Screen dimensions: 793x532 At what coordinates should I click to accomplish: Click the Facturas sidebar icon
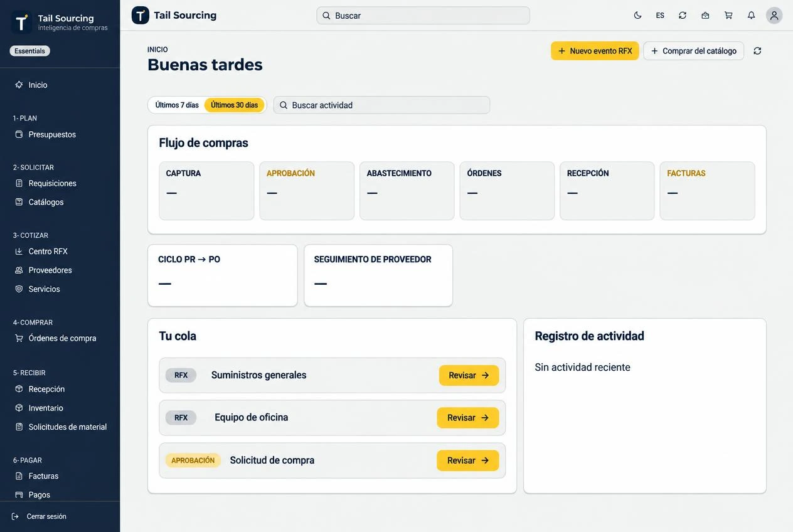[x=19, y=476]
